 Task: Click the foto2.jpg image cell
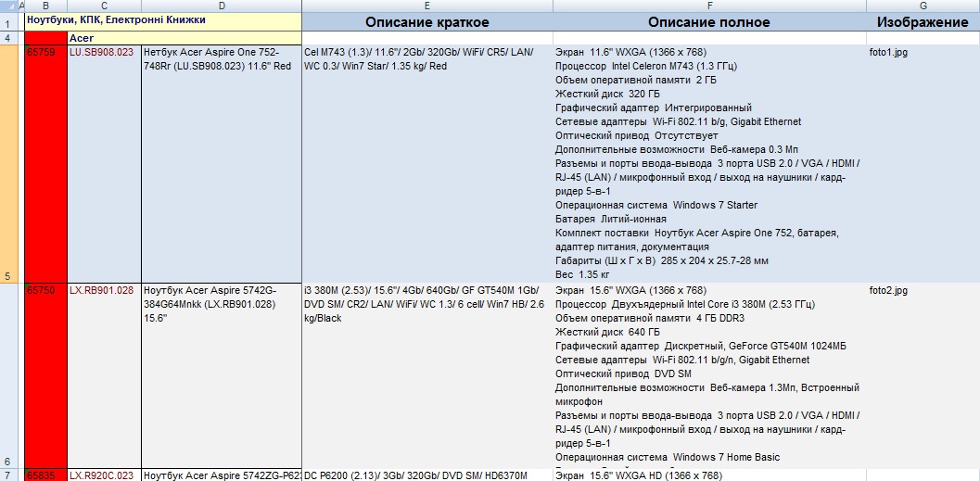point(923,375)
